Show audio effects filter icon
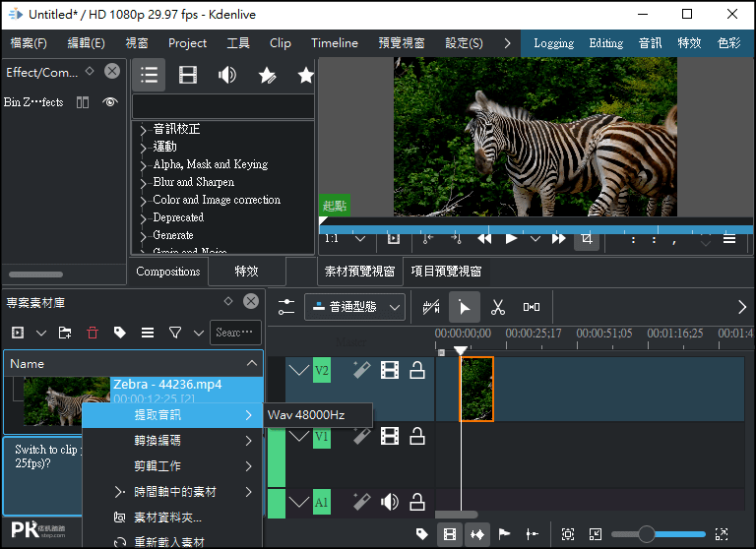The height and width of the screenshot is (549, 756). [226, 75]
